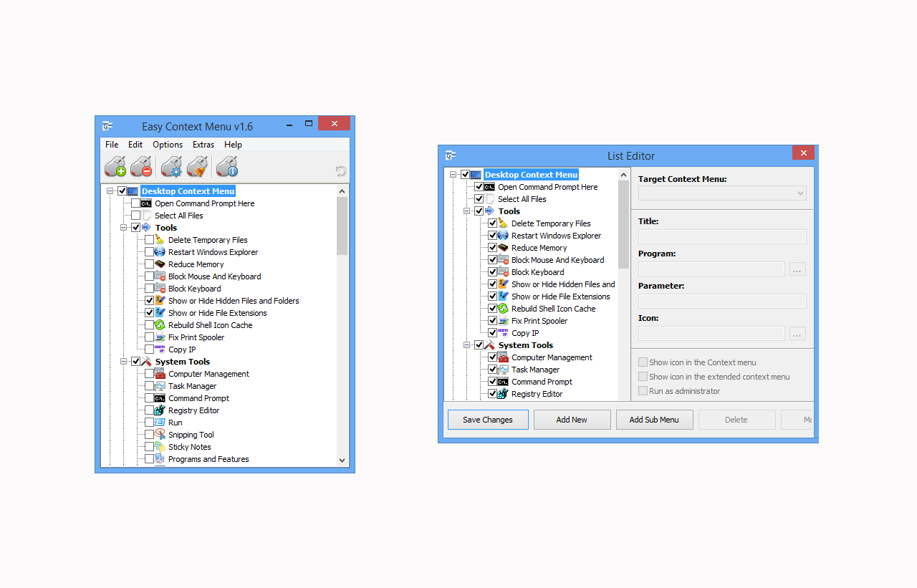Click the Tools blue arrow icon in List Editor
917x588 pixels.
click(490, 211)
